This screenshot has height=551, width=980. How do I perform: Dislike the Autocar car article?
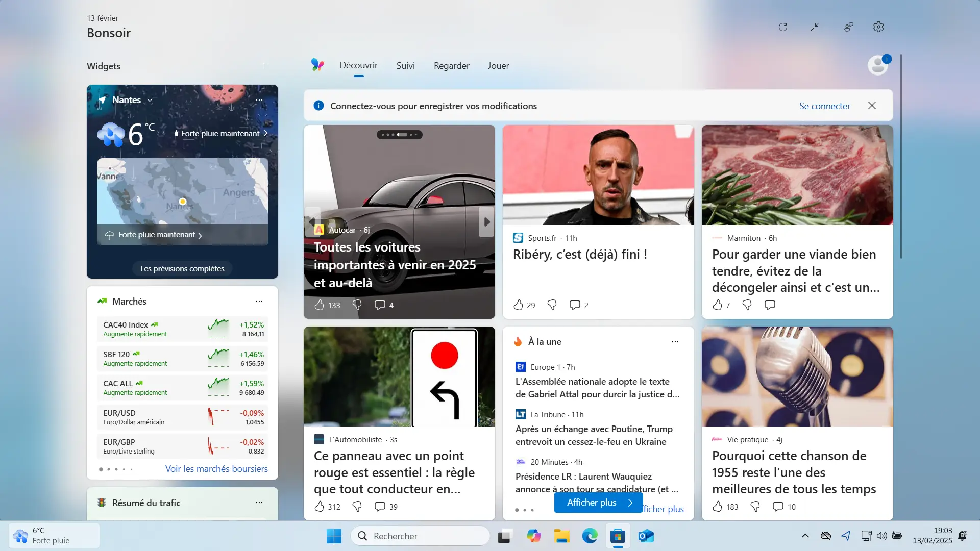point(357,305)
